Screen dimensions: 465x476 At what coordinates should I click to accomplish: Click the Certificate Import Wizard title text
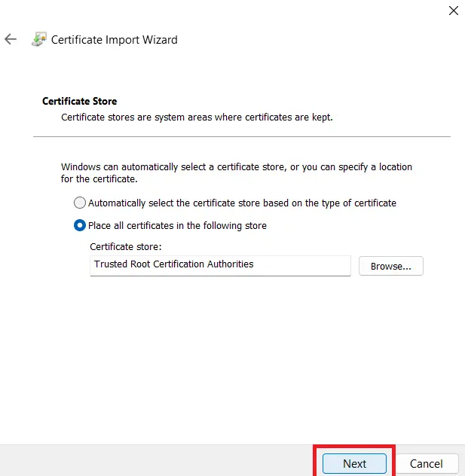(115, 40)
